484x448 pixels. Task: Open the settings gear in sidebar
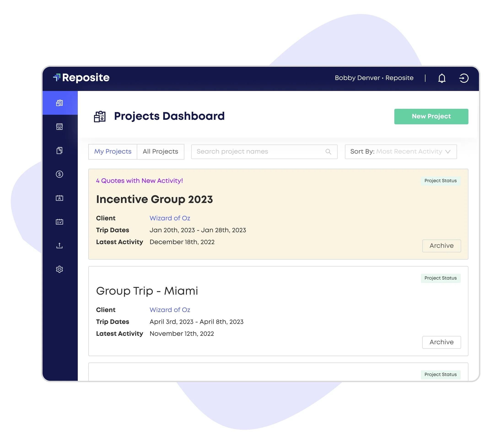coord(59,269)
